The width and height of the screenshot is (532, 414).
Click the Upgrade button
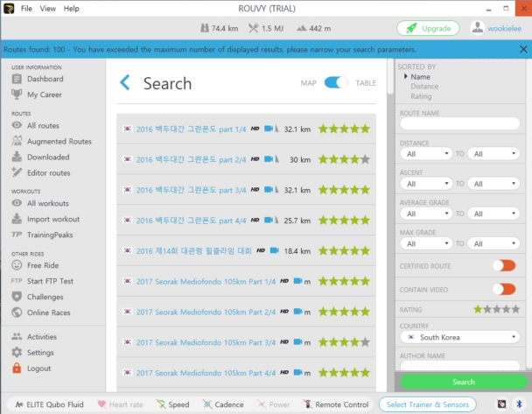pyautogui.click(x=428, y=28)
